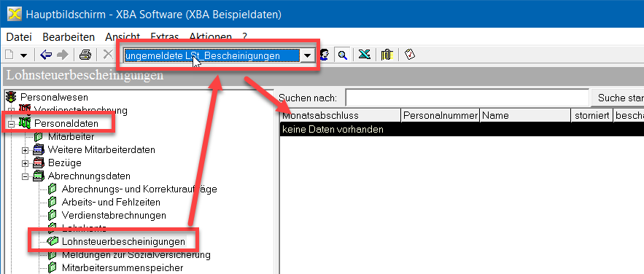Open Verdienstabrechnungen in the tree
The width and height of the screenshot is (644, 274).
(114, 216)
